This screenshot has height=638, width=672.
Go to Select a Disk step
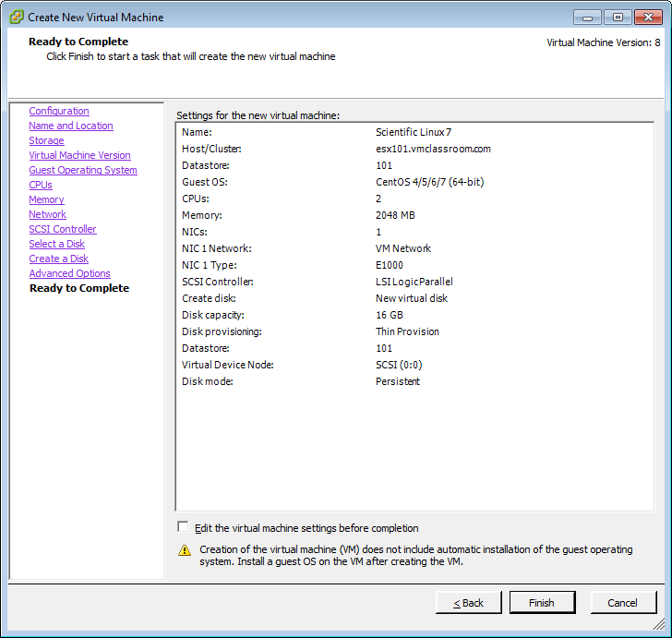(x=56, y=244)
